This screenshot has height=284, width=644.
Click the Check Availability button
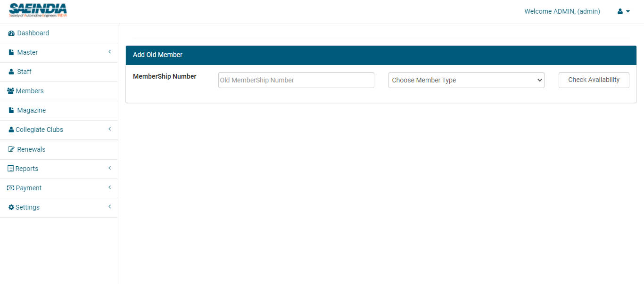point(594,80)
